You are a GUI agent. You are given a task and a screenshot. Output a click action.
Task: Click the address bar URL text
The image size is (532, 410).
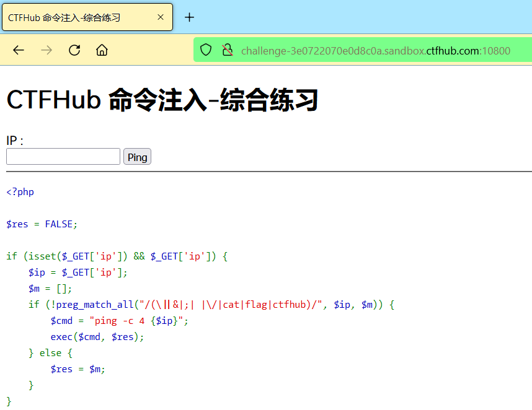pos(376,51)
